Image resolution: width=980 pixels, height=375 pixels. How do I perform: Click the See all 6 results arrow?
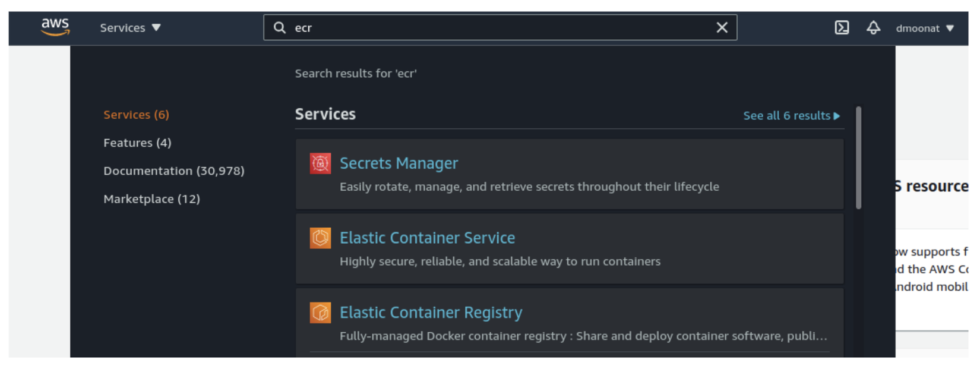837,116
